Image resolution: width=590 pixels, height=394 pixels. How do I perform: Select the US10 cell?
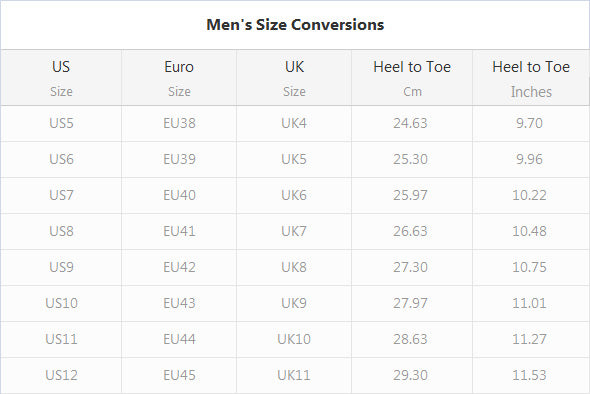[x=61, y=303]
